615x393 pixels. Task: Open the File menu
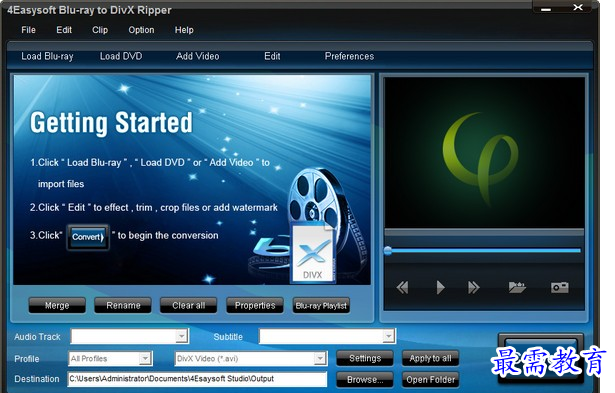tap(28, 30)
